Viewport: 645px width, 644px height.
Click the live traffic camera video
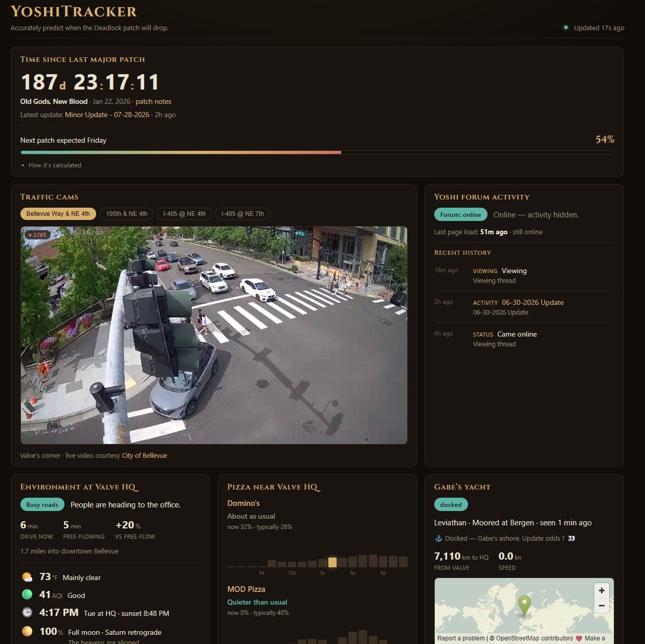(x=214, y=335)
